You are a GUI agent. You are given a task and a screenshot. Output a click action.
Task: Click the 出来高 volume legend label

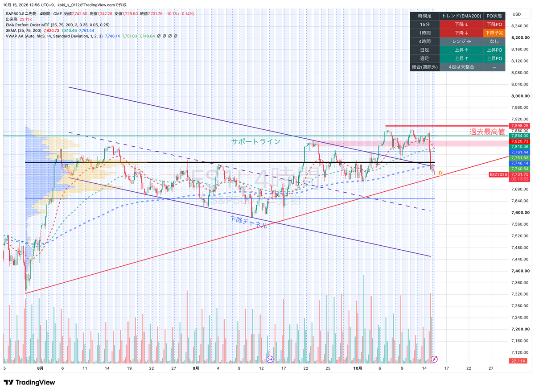12,20
